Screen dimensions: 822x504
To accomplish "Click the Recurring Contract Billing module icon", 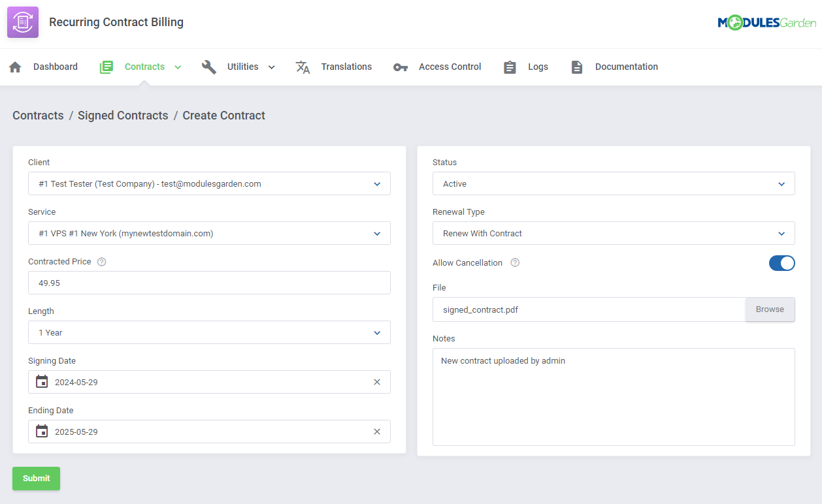I will click(x=22, y=22).
